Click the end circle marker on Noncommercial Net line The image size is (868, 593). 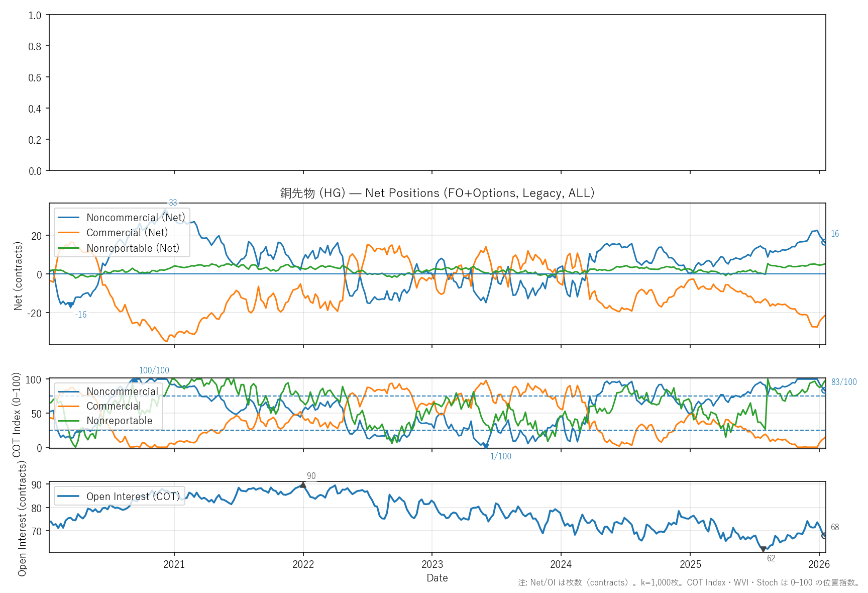point(824,242)
